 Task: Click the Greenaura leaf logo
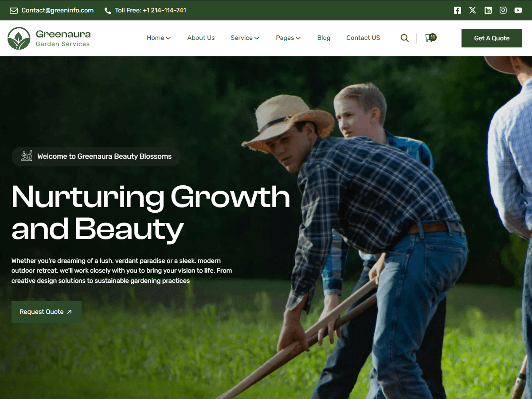(x=19, y=38)
